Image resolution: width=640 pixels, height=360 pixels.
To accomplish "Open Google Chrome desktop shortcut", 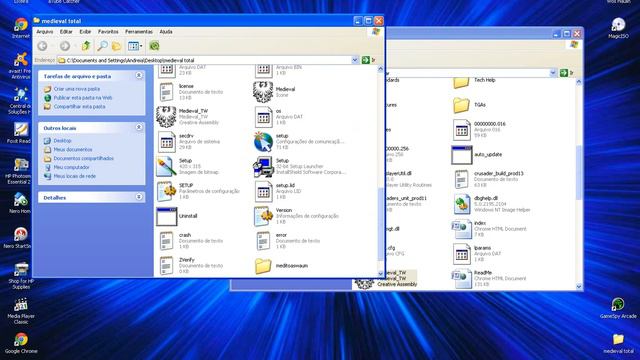I will click(x=21, y=343).
